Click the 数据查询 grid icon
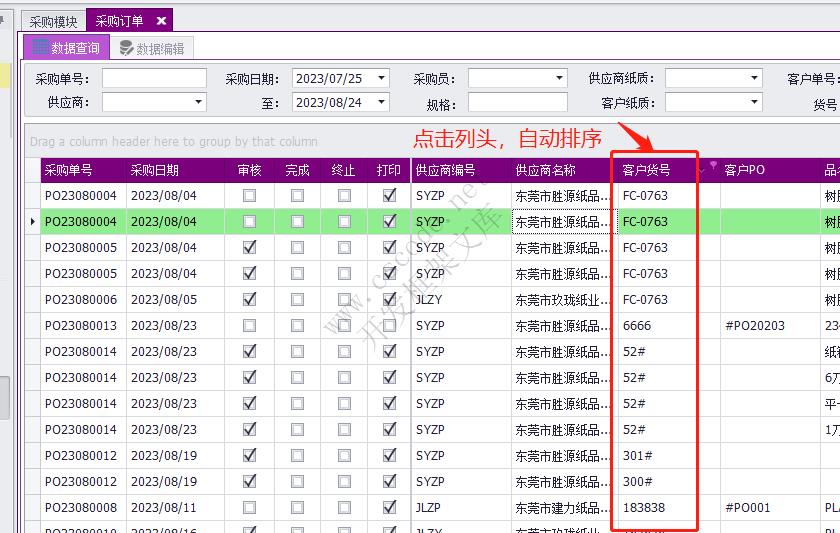This screenshot has height=533, width=840. 41,47
